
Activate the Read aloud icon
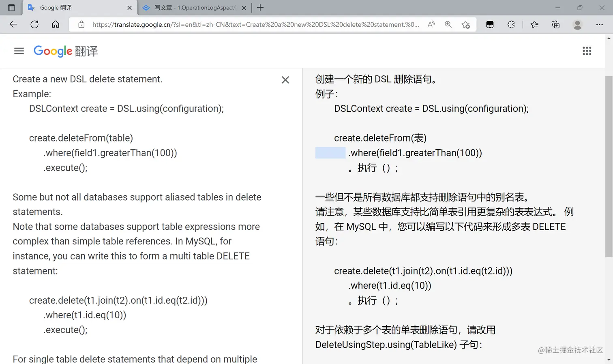(431, 24)
